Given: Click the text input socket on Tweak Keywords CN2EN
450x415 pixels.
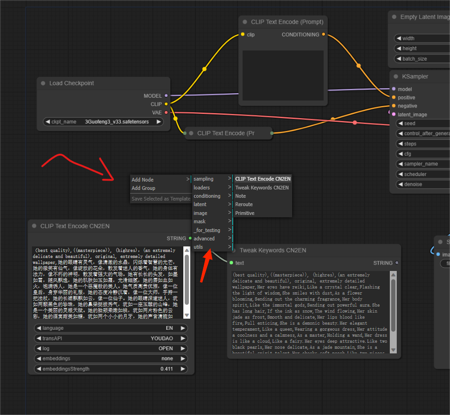Looking at the screenshot, I should tap(231, 263).
